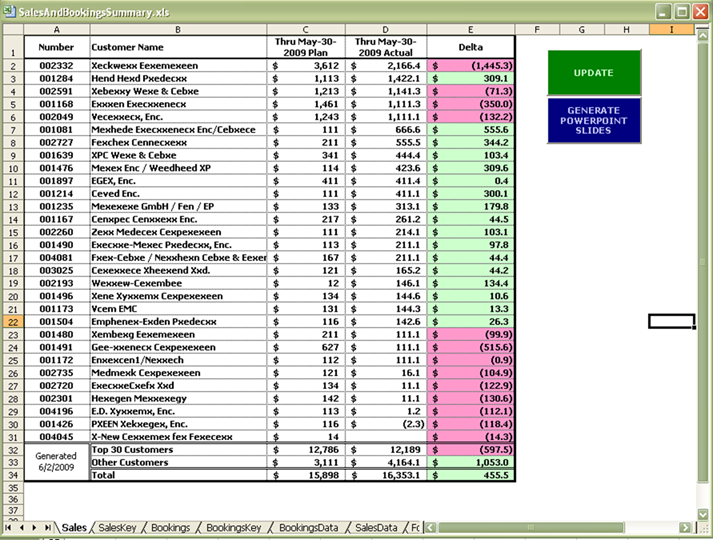Click the Excel workbook icon in title bar
The image size is (713, 540).
point(9,11)
